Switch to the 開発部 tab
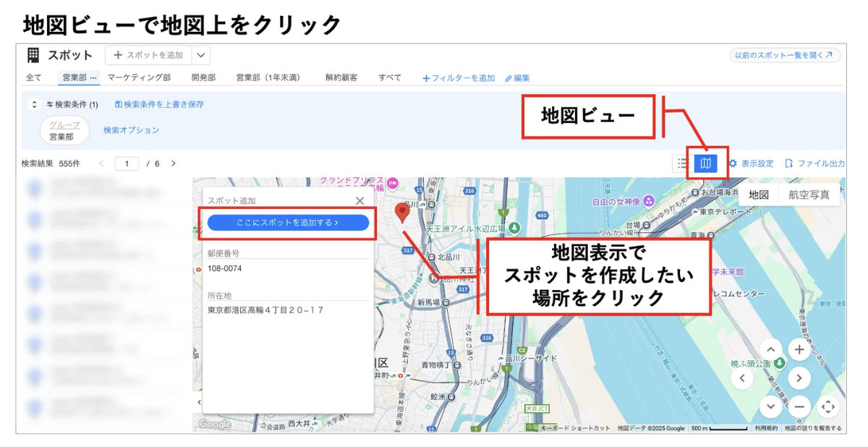 click(x=203, y=77)
